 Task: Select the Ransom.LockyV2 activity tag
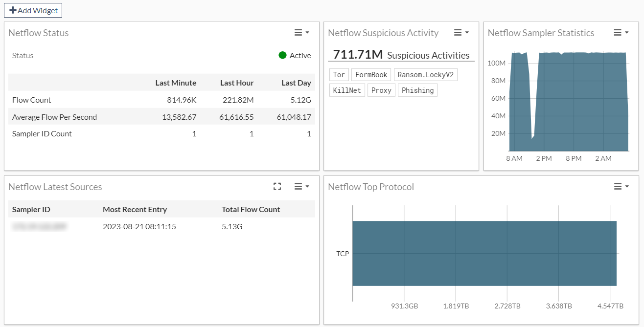point(425,74)
